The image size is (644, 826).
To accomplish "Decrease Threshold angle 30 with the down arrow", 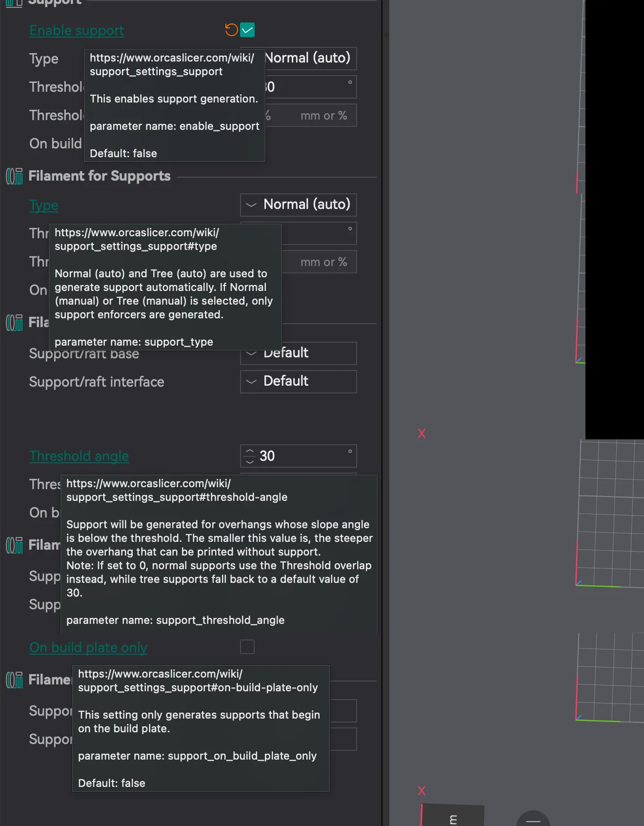I will (x=250, y=461).
